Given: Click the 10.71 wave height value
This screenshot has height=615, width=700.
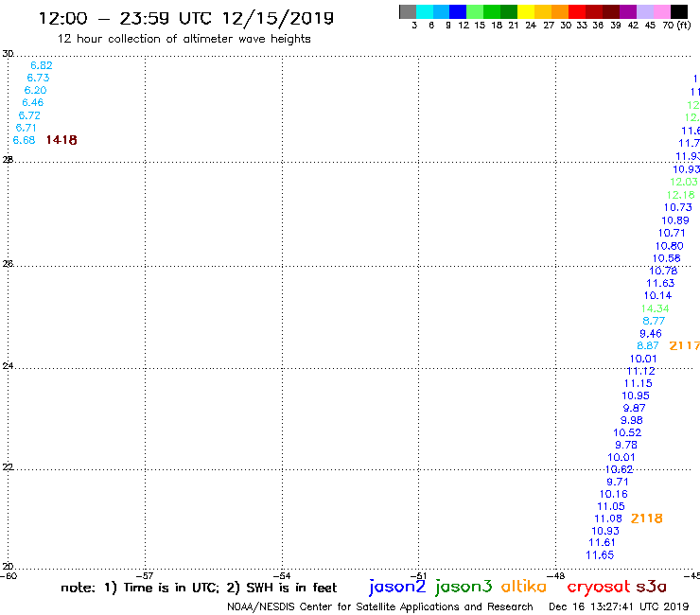Looking at the screenshot, I should coord(672,233).
